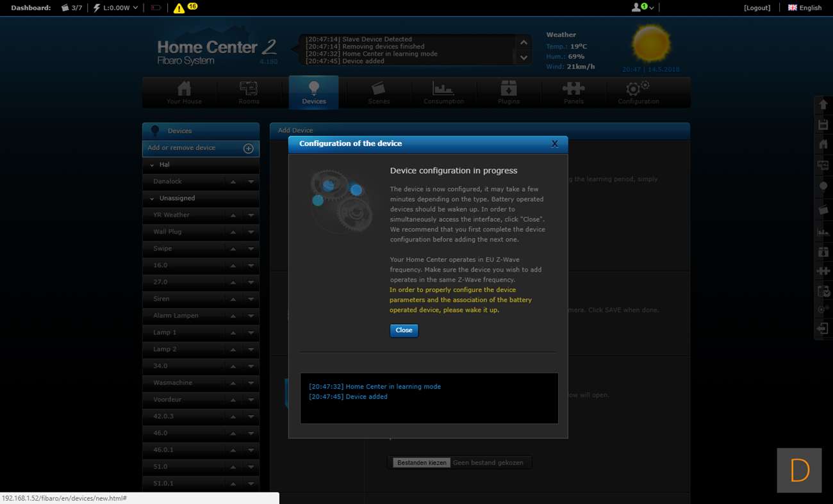Select Swipe in the device list
833x504 pixels.
click(x=162, y=248)
